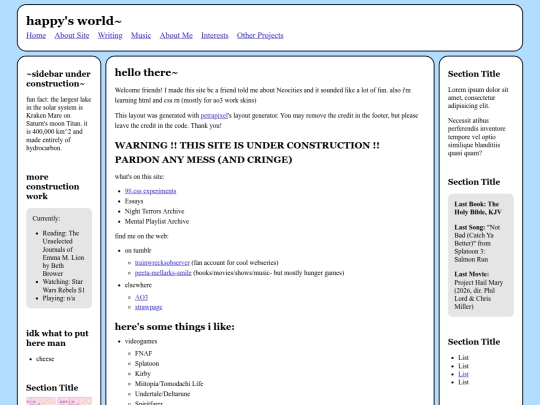This screenshot has width=540, height=405.
Task: Go to the About Site page
Action: tap(72, 35)
